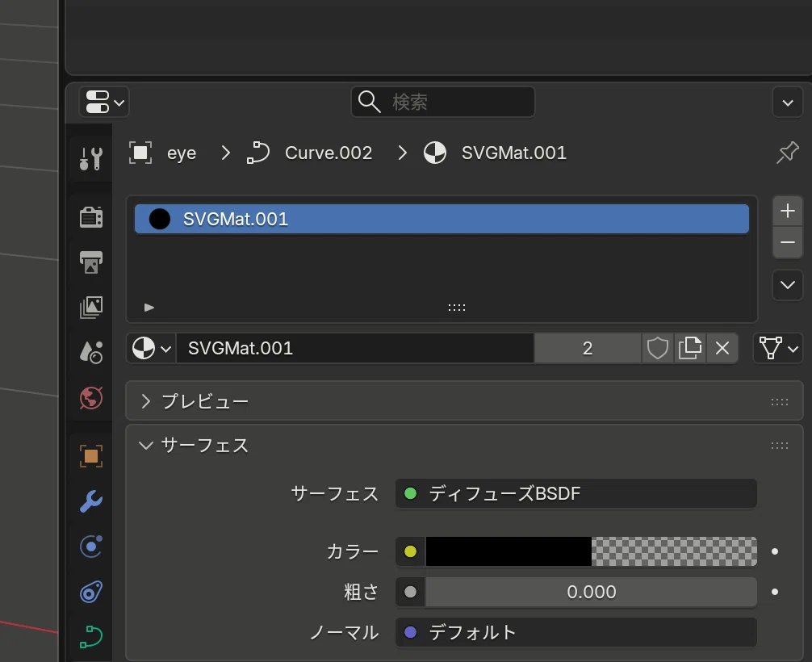
Task: Click the SVGMat.001 breadcrumb text
Action: click(x=513, y=153)
